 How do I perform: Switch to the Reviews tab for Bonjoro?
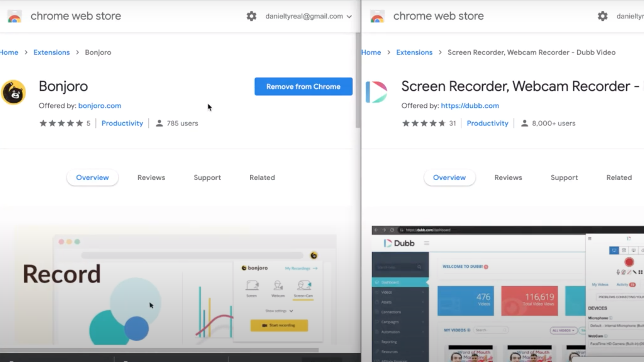click(151, 177)
